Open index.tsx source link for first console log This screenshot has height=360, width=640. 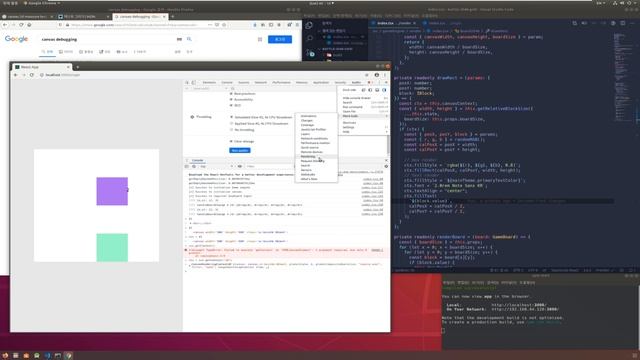point(373,179)
